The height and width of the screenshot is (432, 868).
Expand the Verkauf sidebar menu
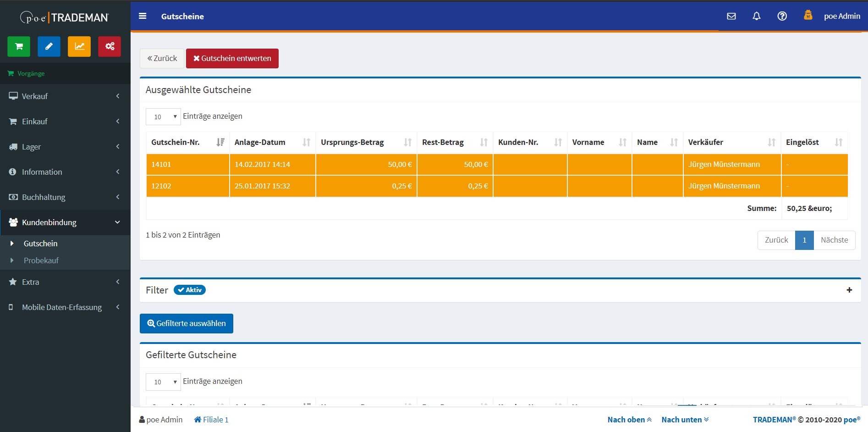click(65, 96)
